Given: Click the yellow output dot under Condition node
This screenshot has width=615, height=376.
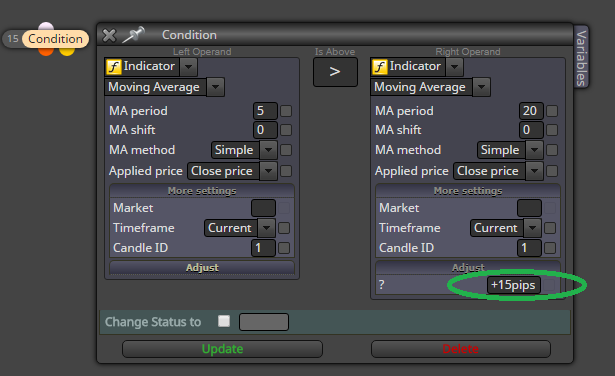Looking at the screenshot, I should pos(67,51).
